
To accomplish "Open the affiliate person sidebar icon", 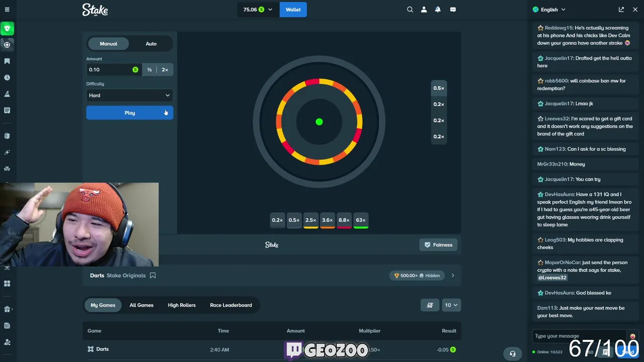I will tap(7, 342).
